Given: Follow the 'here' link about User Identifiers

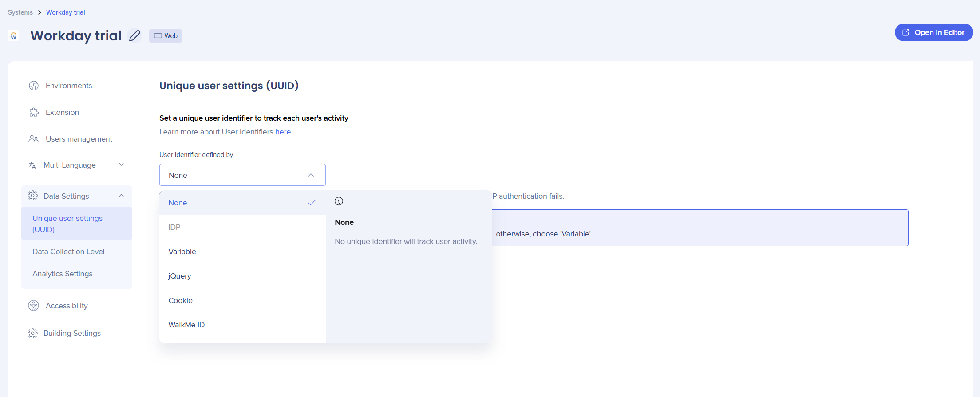Looking at the screenshot, I should (283, 132).
